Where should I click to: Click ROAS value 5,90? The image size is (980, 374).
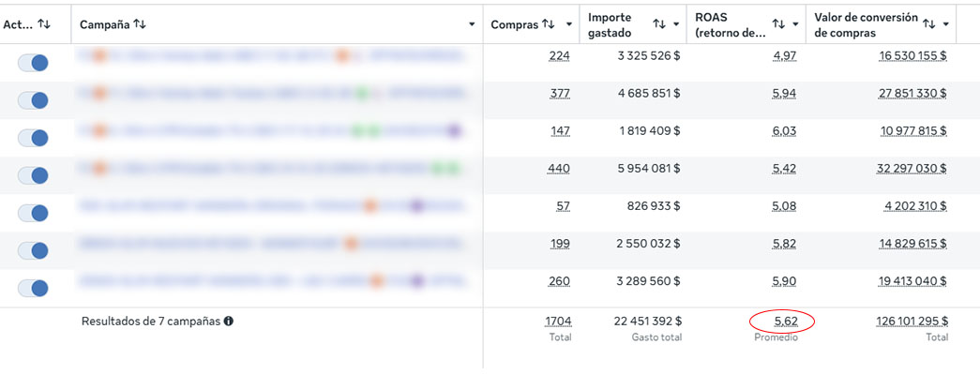[x=784, y=281]
